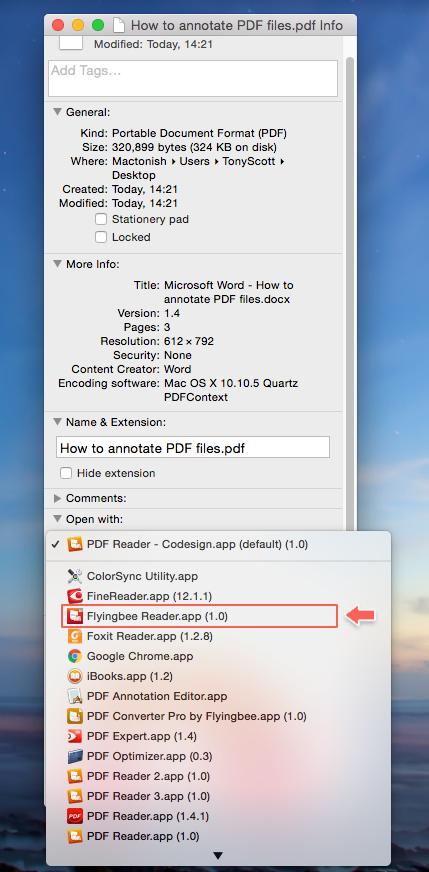
Task: Collapse the More Info section
Action: pyautogui.click(x=57, y=264)
